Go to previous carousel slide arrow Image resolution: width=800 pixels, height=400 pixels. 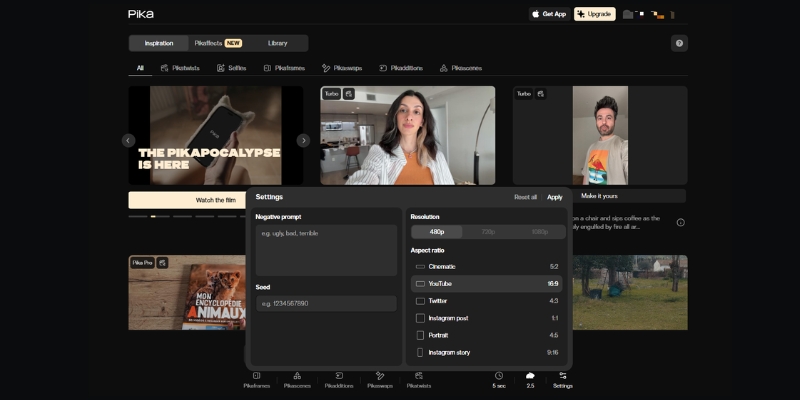[129, 140]
